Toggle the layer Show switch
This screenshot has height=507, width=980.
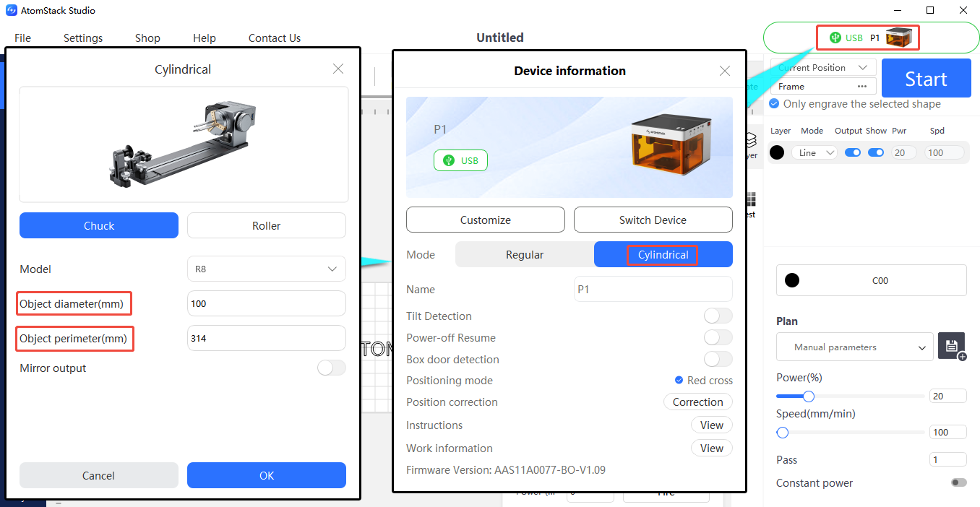click(x=876, y=152)
